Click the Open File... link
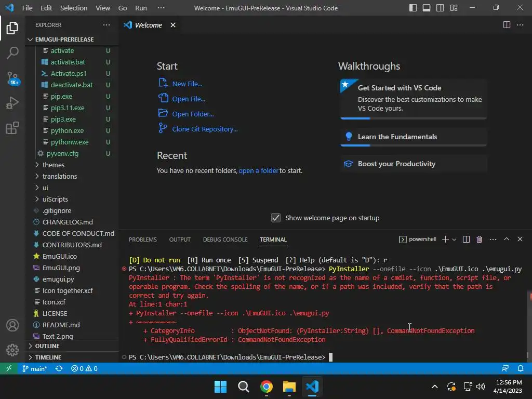The image size is (532, 399). click(188, 99)
